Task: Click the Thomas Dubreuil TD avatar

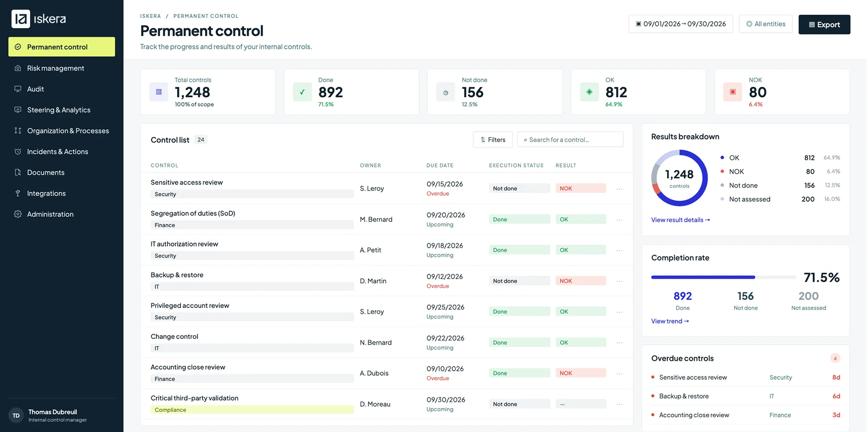Action: click(16, 415)
